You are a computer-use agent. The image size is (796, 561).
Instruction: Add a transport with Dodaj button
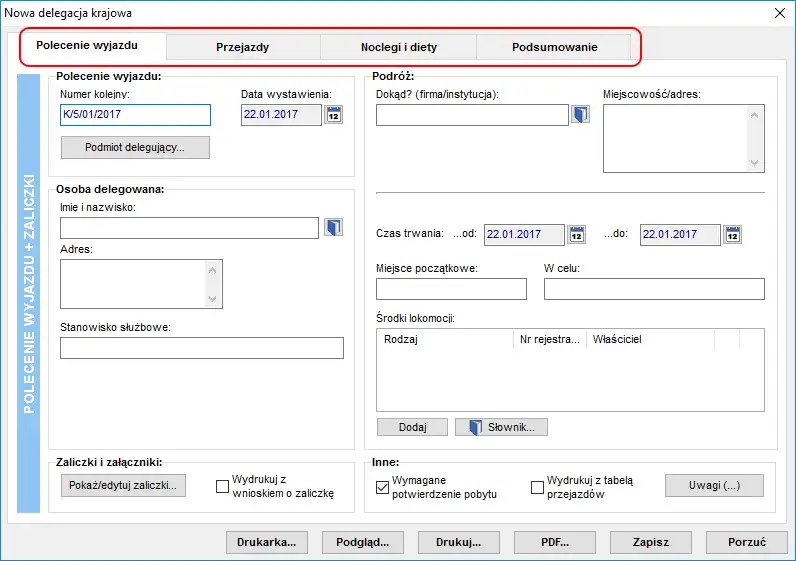[412, 427]
